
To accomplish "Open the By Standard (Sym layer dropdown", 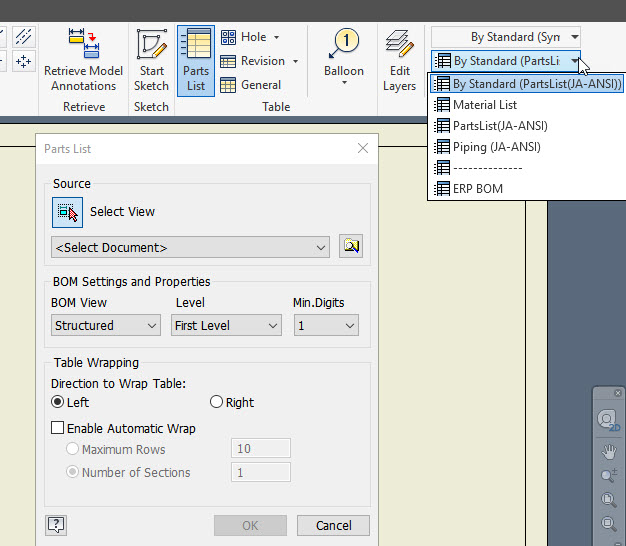I will pyautogui.click(x=505, y=37).
